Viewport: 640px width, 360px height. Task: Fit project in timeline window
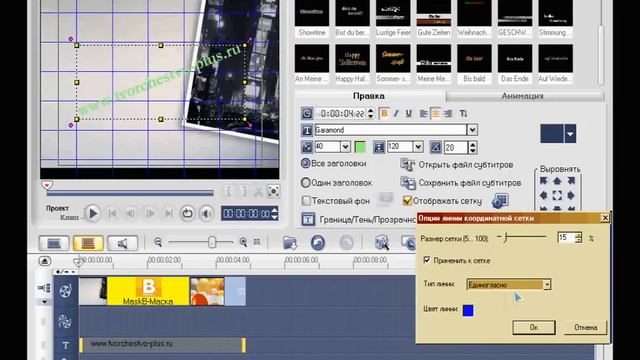click(257, 242)
